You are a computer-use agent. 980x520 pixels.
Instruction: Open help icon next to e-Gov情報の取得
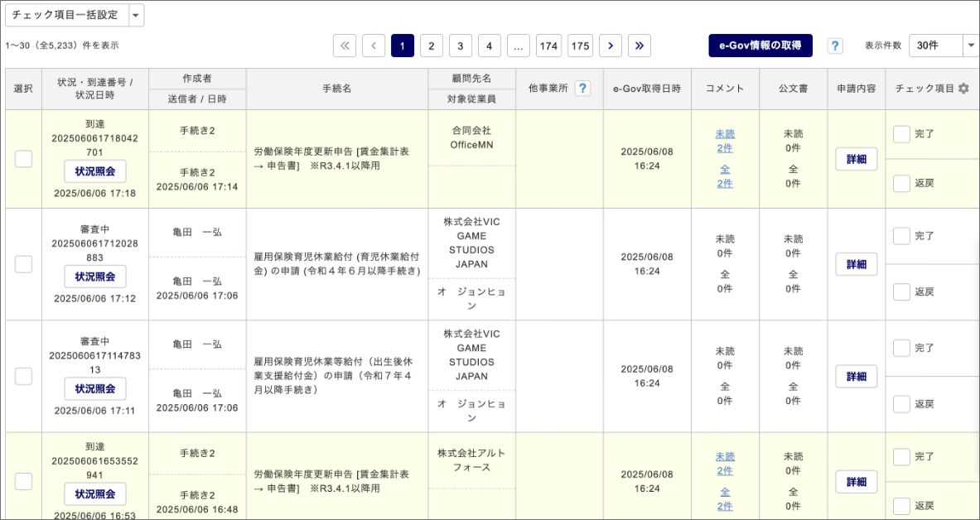tap(835, 46)
